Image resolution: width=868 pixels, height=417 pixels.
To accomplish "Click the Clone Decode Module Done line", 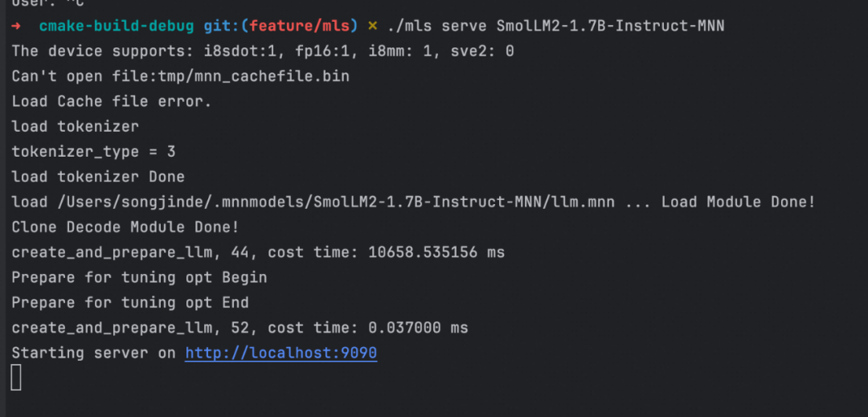I will (125, 227).
